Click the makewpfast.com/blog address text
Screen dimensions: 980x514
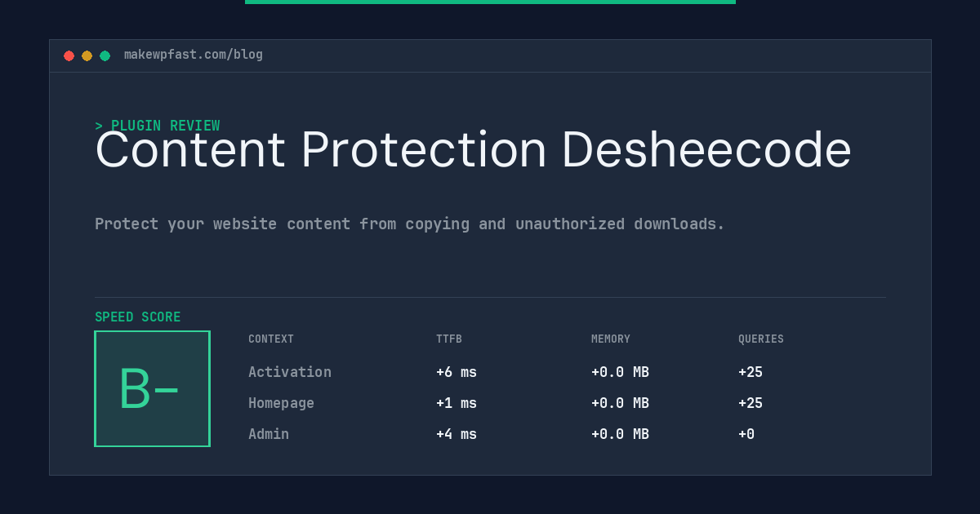[194, 55]
